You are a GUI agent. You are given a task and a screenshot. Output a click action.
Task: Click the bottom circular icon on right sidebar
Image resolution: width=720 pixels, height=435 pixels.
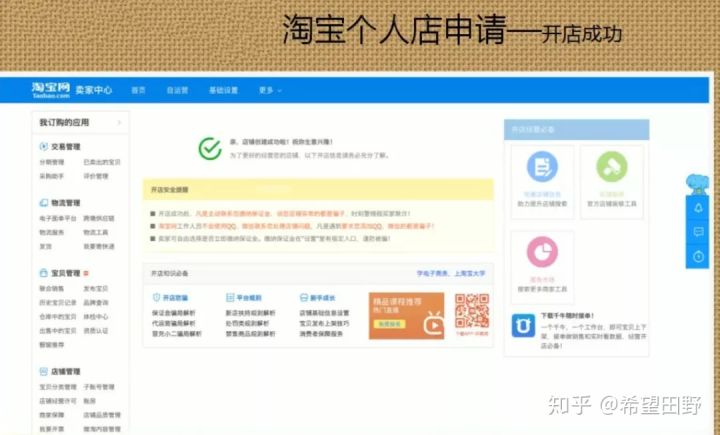pos(698,256)
